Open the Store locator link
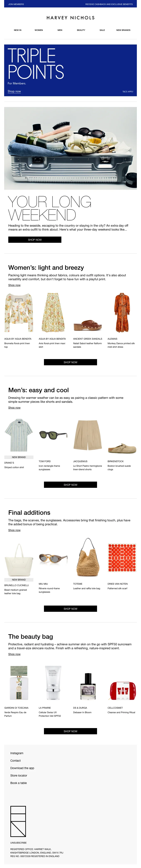 point(18,775)
